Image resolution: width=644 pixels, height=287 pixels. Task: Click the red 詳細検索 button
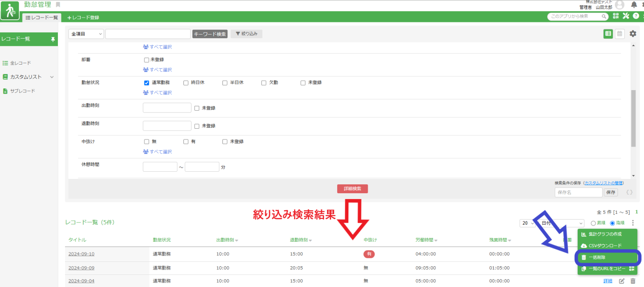pyautogui.click(x=352, y=189)
